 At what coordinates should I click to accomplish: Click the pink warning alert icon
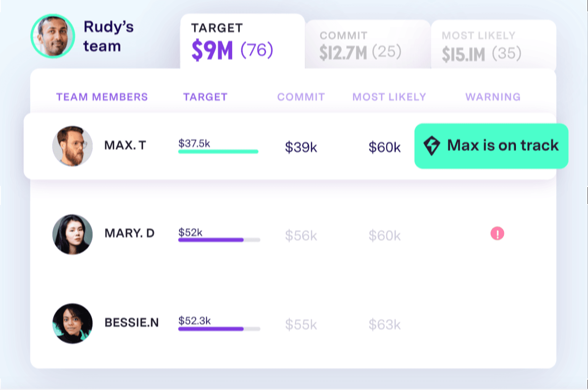[497, 233]
